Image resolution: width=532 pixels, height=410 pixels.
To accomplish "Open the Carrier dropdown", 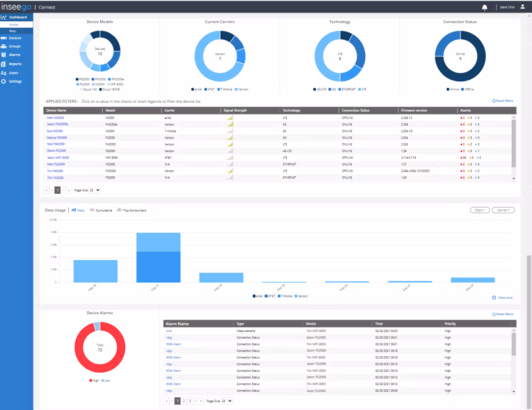I will 503,210.
